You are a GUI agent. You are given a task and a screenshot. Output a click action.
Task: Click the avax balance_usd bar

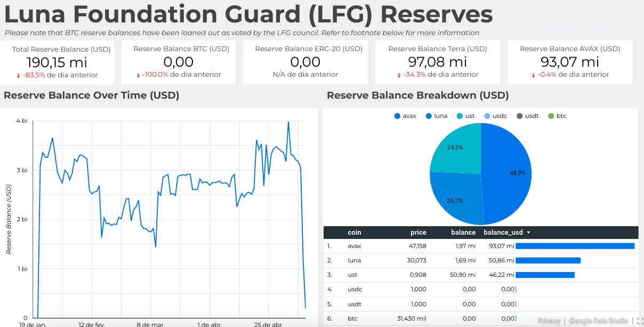pyautogui.click(x=575, y=246)
